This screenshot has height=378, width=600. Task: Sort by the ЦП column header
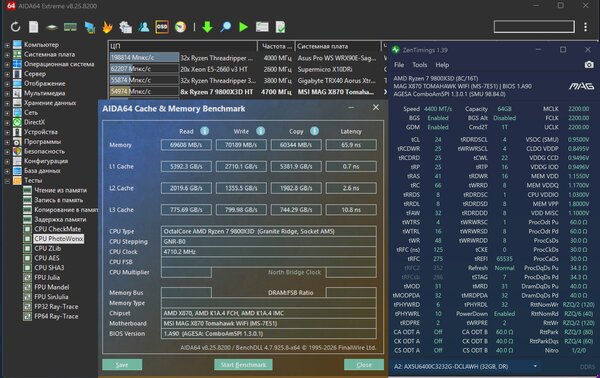[183, 46]
